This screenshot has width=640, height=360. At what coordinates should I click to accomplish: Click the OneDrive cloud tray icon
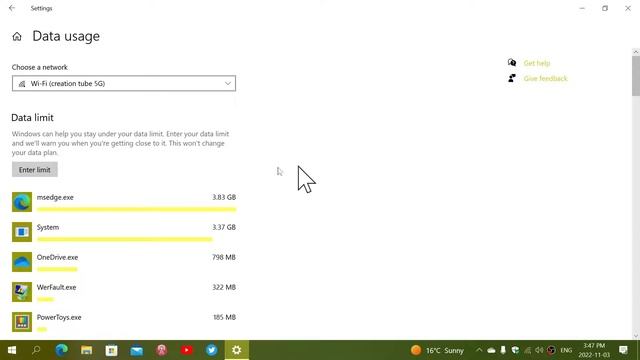(x=491, y=350)
